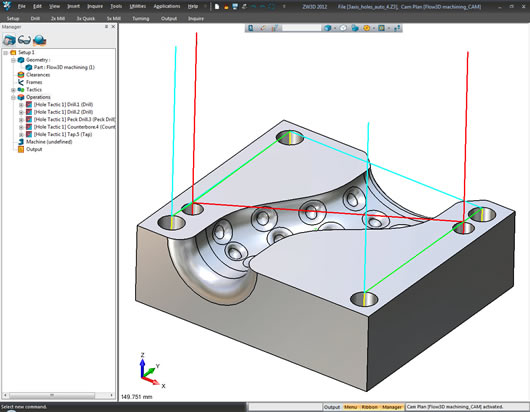Click the blue shape icon in viewport toolbar
530x412 pixels.
355,28
